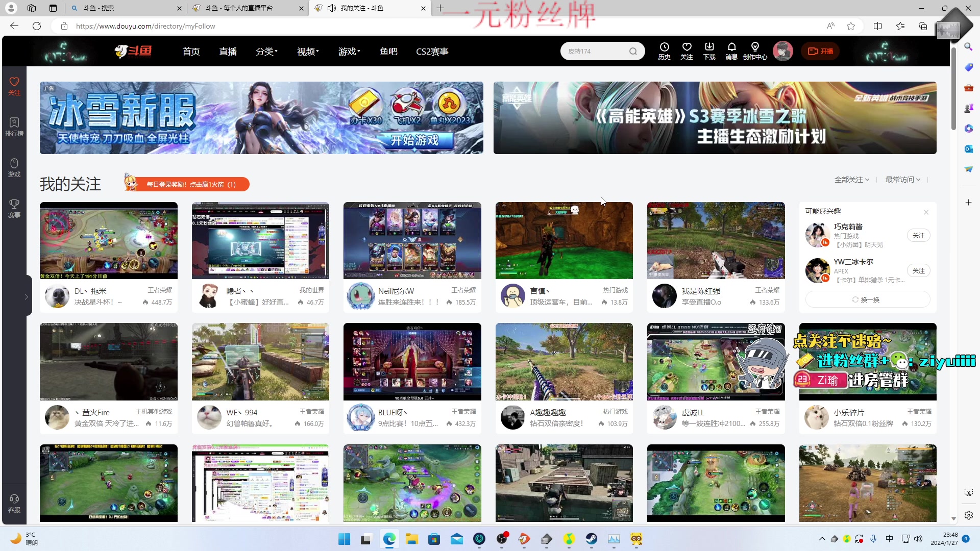
Task: Click 开始游戏 on 冰雪新服 banner
Action: [414, 140]
